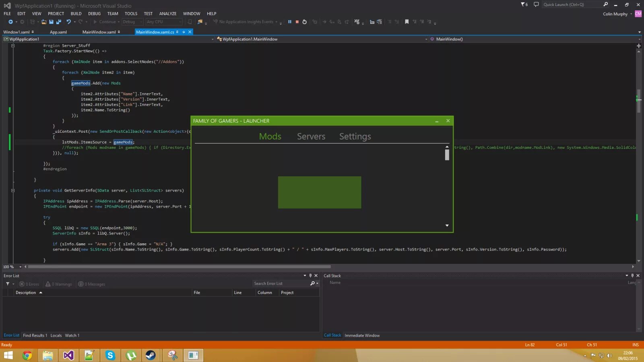
Task: Pin the Call Stack panel
Action: coord(632,276)
